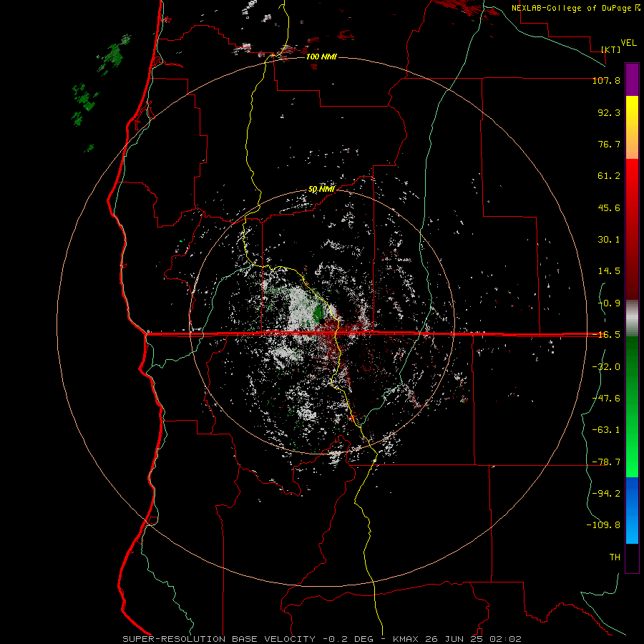Click the 30.1 velocity scale value
Screen dimensions: 644x644
(609, 240)
